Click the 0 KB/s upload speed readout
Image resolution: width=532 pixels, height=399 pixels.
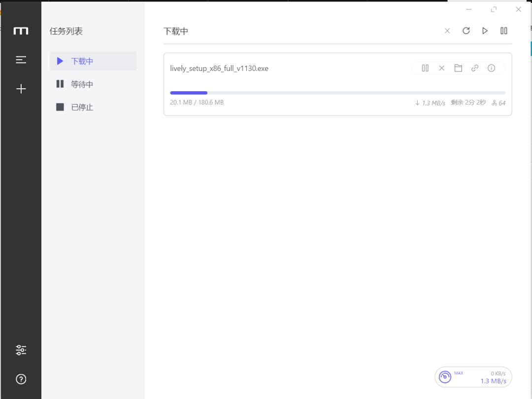(498, 373)
